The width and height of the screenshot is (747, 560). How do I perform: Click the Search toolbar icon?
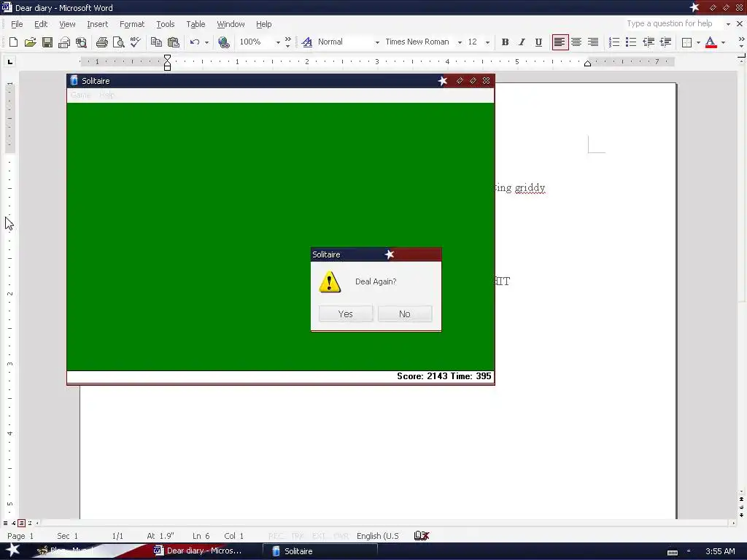click(x=81, y=42)
